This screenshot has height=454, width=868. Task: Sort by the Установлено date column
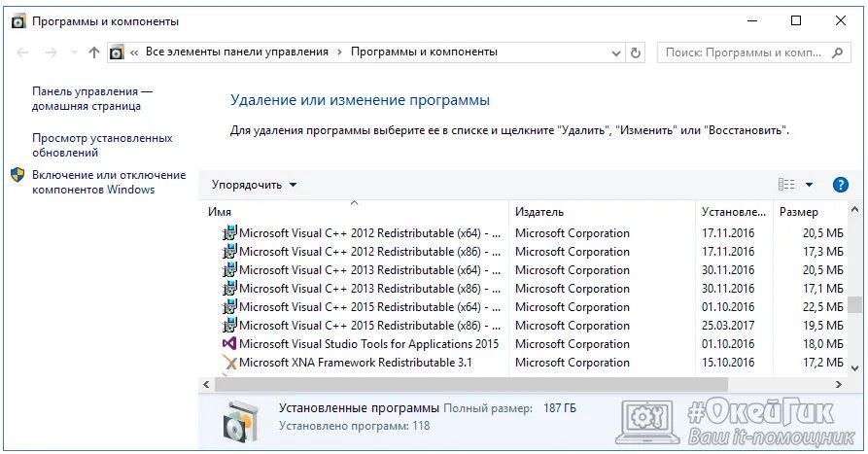click(x=734, y=212)
